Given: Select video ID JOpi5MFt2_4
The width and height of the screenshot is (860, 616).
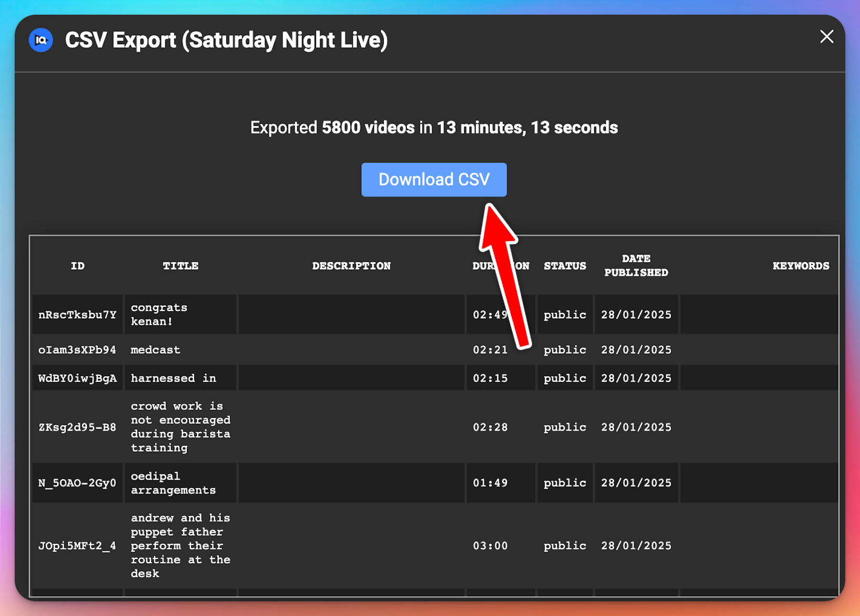Looking at the screenshot, I should (x=77, y=546).
